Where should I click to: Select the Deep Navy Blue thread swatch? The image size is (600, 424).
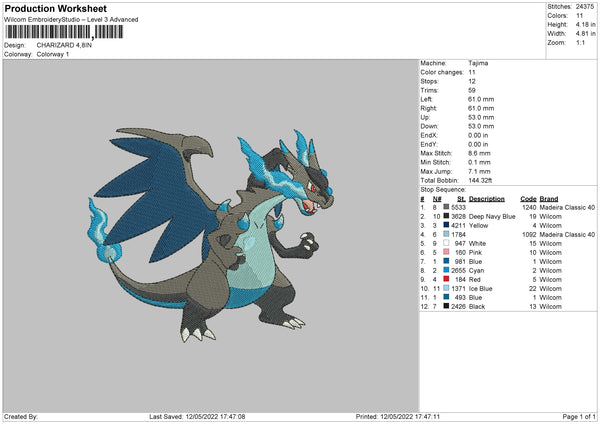pos(446,216)
